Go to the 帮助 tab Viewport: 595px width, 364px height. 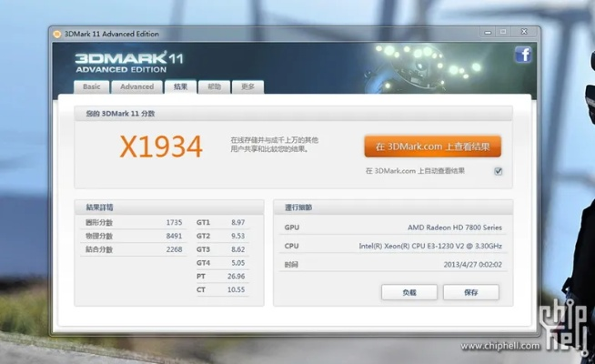214,86
